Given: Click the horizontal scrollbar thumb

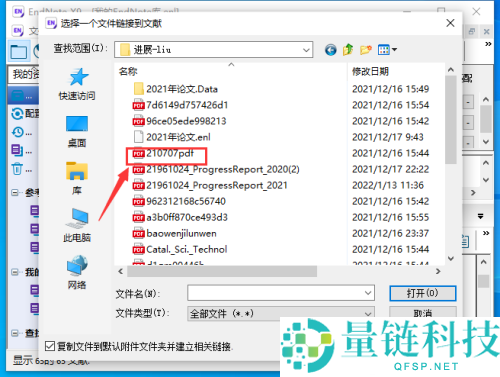Looking at the screenshot, I should pos(222,271).
